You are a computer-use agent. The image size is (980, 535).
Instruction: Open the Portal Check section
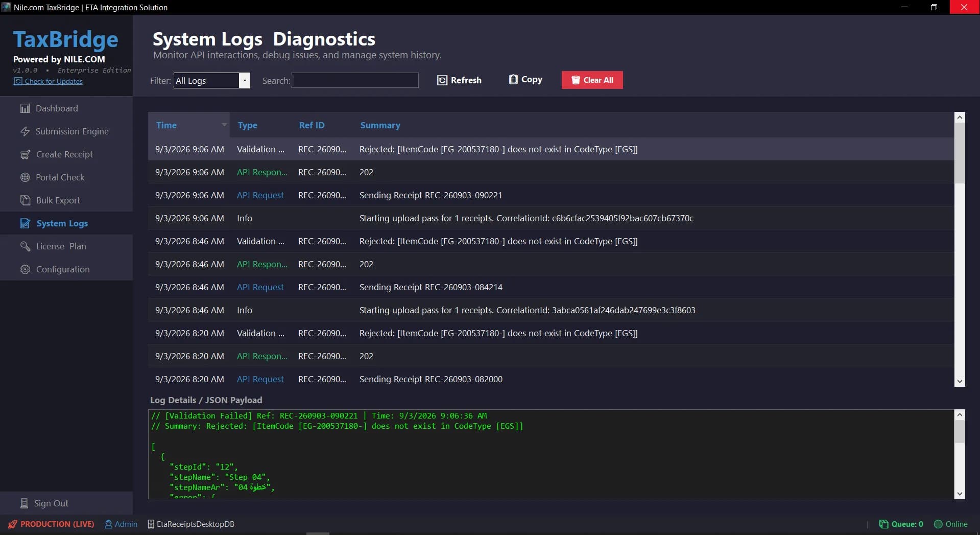coord(66,177)
